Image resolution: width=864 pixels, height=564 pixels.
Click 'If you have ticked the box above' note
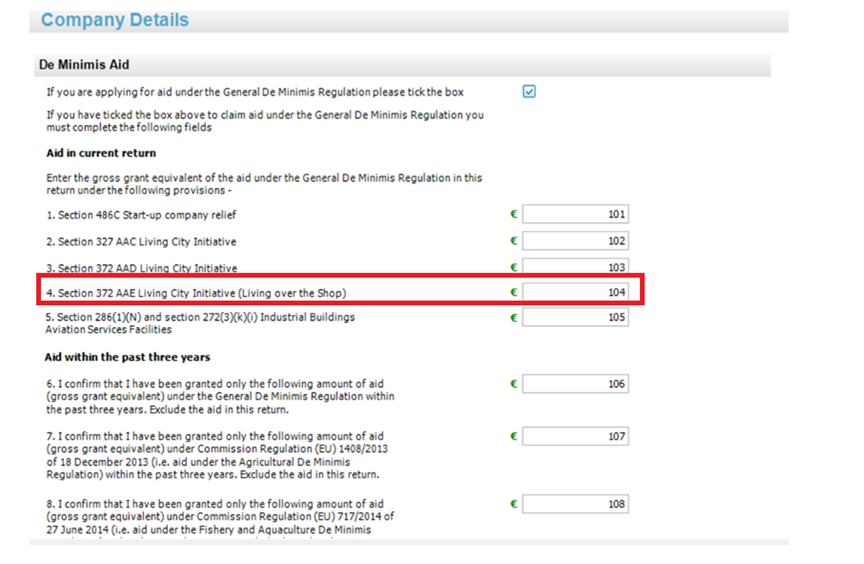[265, 121]
